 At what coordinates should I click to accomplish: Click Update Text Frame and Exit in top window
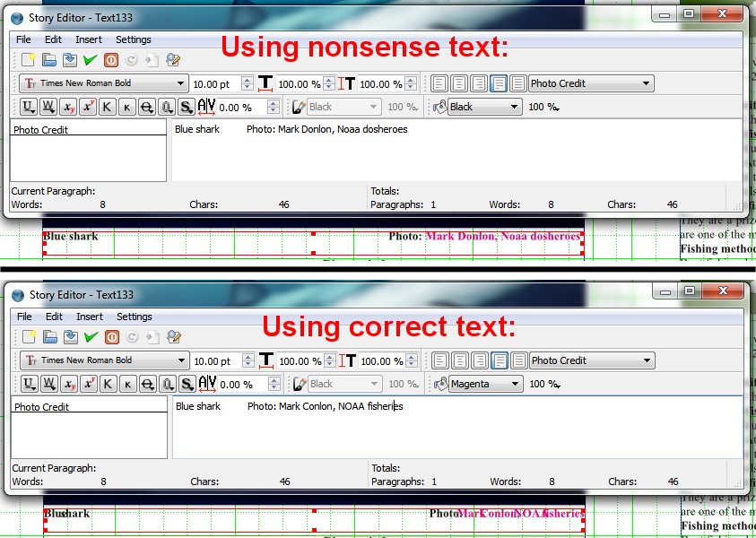pyautogui.click(x=90, y=60)
